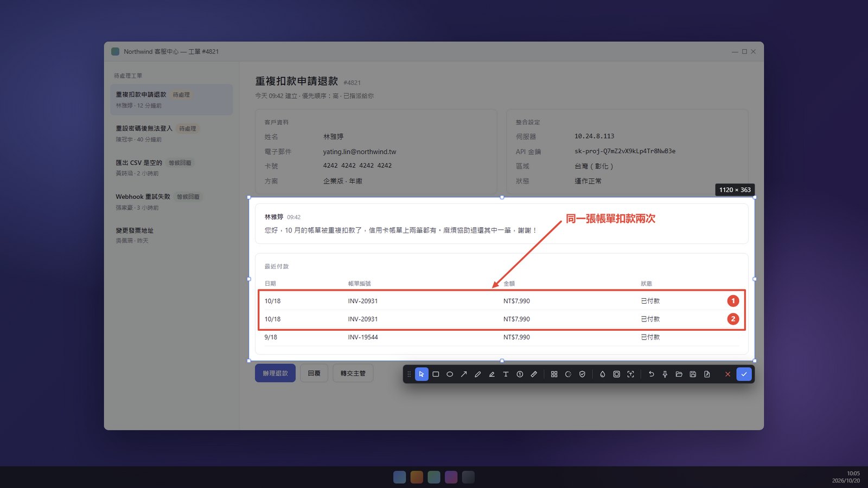Click the INV-19544 invoice number
The height and width of the screenshot is (488, 868).
(363, 337)
